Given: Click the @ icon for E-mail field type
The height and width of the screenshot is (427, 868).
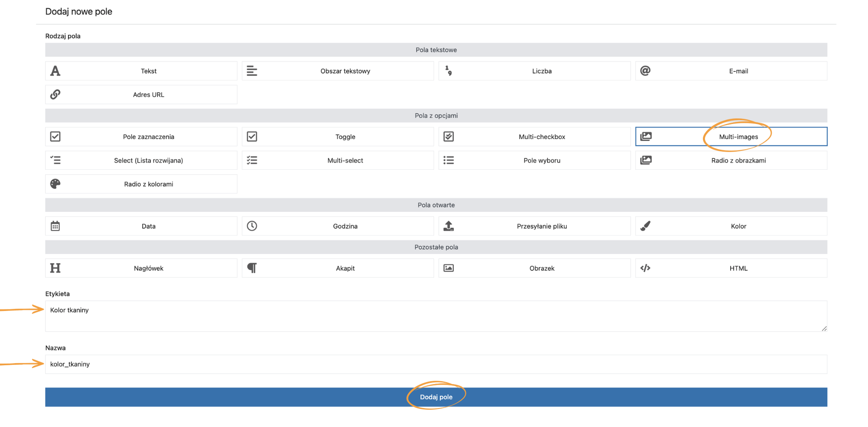Looking at the screenshot, I should [646, 71].
